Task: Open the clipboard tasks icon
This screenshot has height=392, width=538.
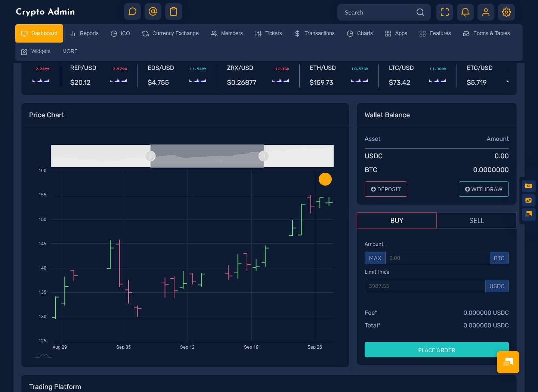Action: (173, 12)
